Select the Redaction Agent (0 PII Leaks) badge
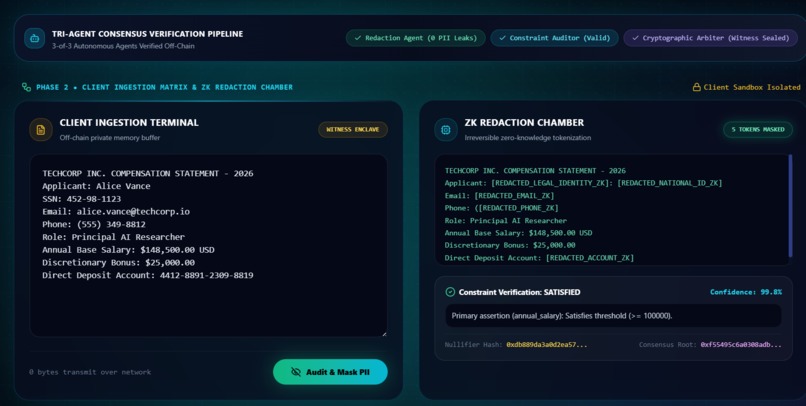The width and height of the screenshot is (806, 406). (415, 38)
